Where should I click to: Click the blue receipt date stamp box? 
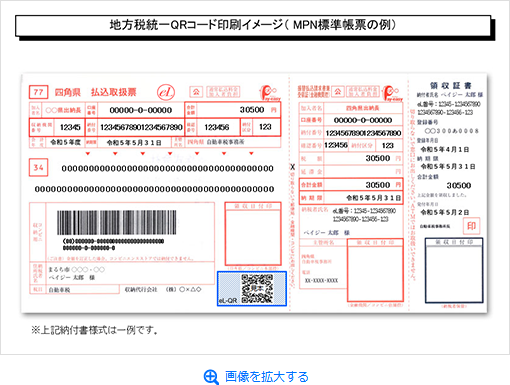pyautogui.click(x=454, y=271)
